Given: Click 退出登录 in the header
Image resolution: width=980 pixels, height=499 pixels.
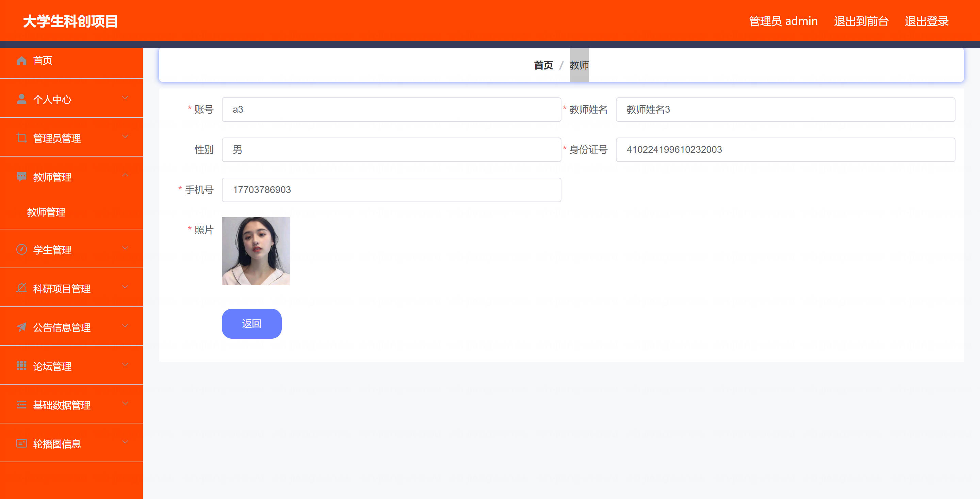Looking at the screenshot, I should point(926,21).
